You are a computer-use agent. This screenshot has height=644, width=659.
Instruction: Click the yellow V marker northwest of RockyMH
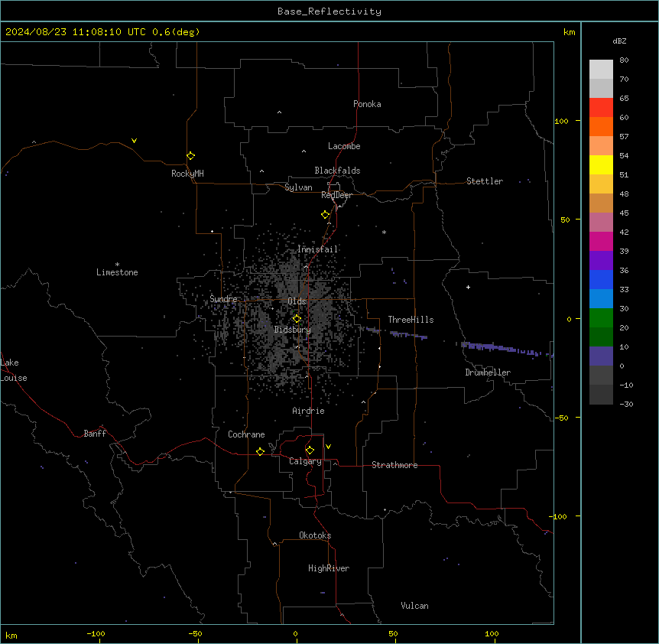click(x=134, y=141)
